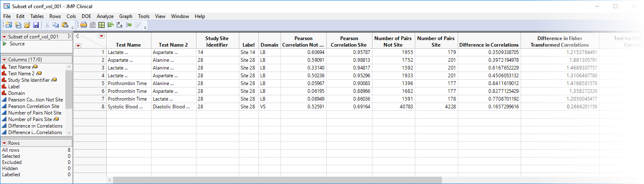Open the Analyze menu
644x184 pixels.
(105, 16)
